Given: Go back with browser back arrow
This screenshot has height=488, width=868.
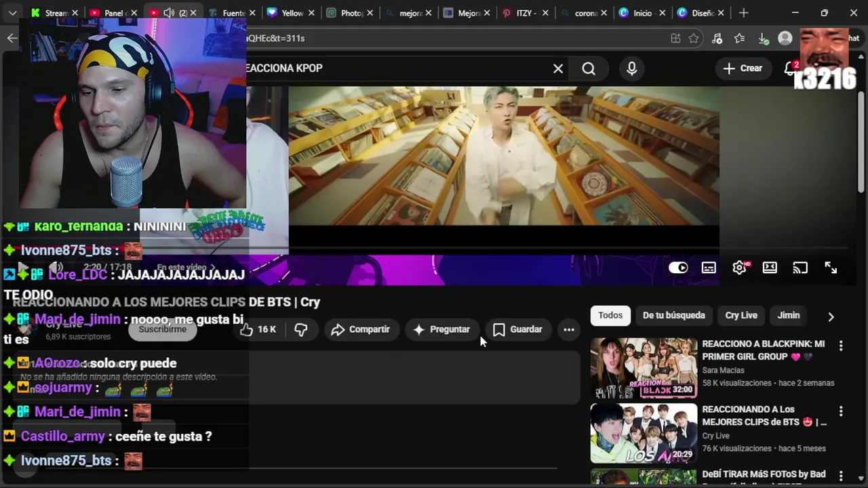Looking at the screenshot, I should click(12, 38).
